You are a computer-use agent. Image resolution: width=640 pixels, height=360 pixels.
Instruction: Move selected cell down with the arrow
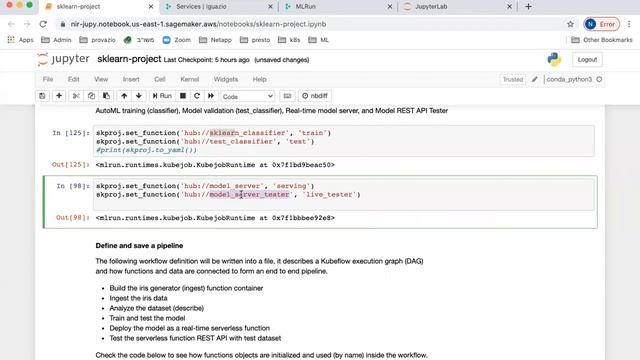click(x=139, y=96)
